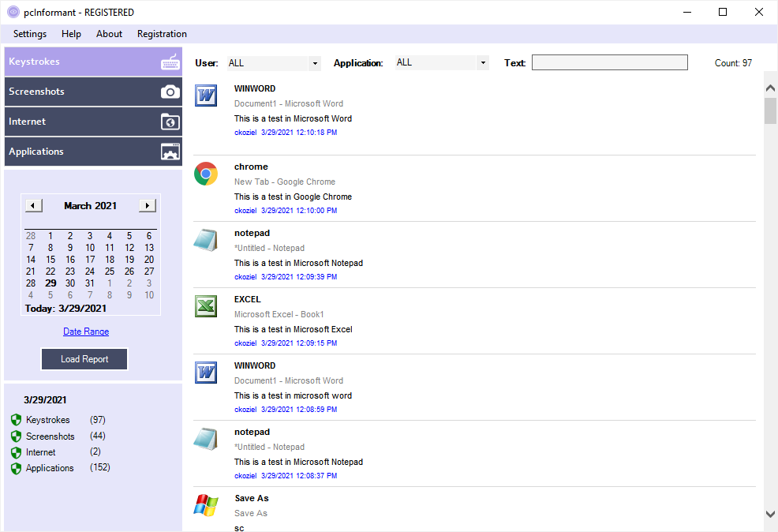The height and width of the screenshot is (532, 778).
Task: Click the Chrome icon in keystroke list
Action: 206,174
